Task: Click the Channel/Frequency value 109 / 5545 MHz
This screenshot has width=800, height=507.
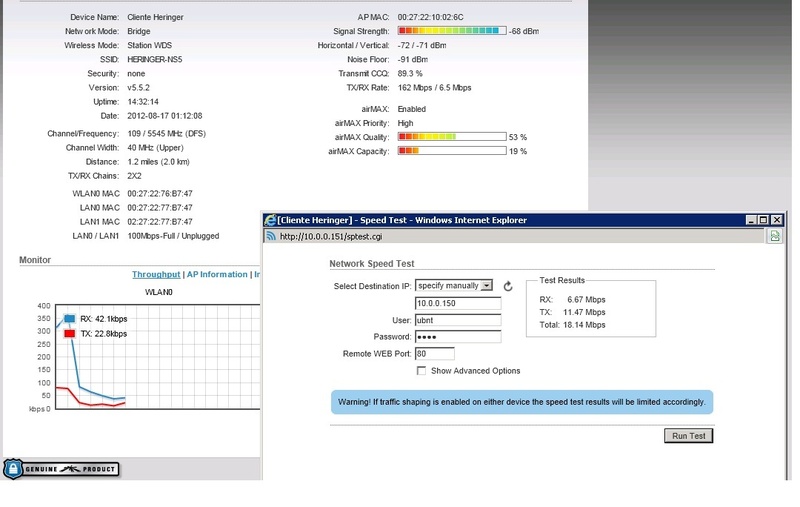Action: tap(166, 134)
